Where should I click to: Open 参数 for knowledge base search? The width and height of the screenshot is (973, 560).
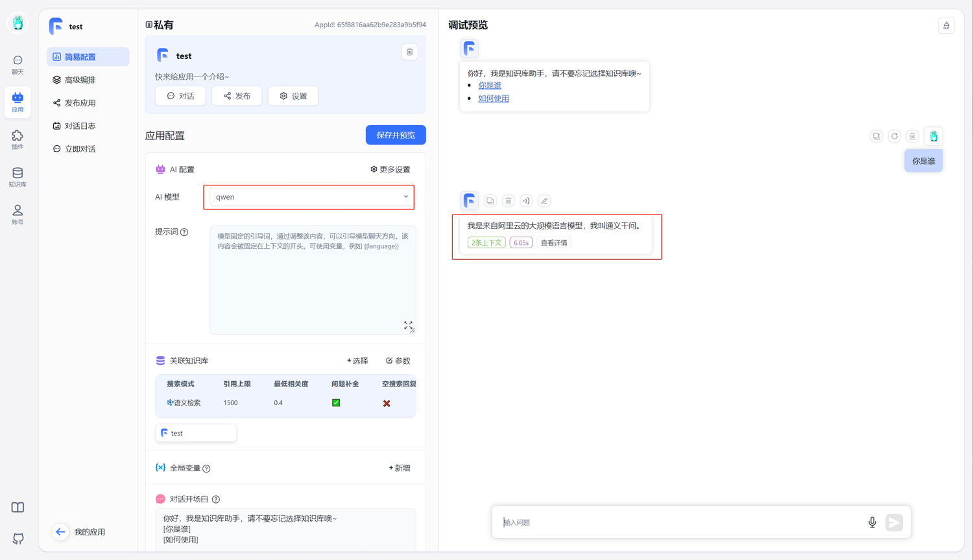(398, 361)
